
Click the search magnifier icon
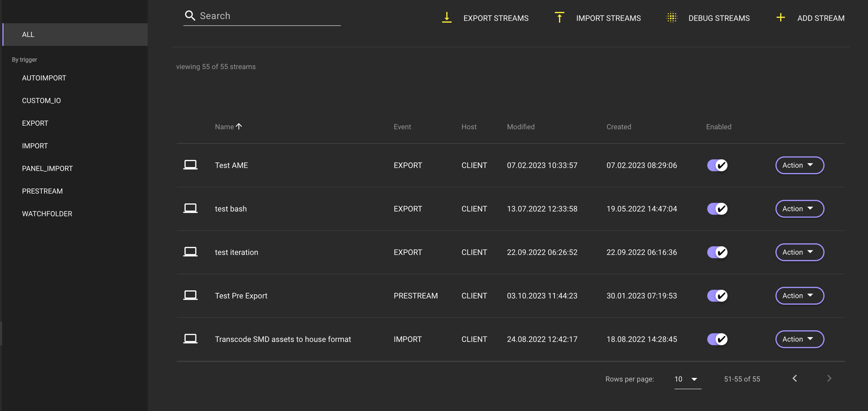click(x=190, y=16)
